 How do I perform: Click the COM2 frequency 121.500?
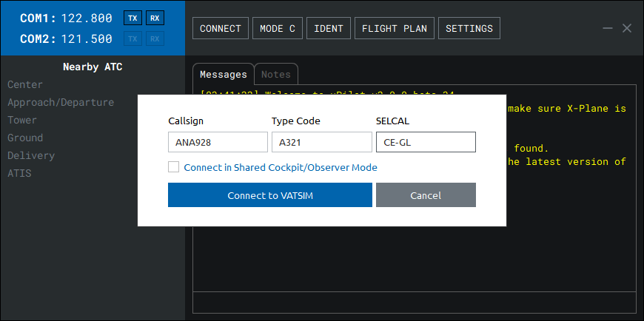coord(87,39)
